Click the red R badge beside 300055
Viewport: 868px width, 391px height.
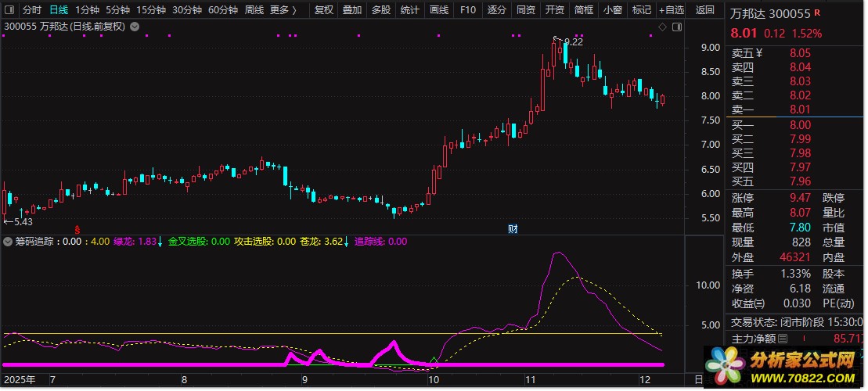click(x=817, y=13)
